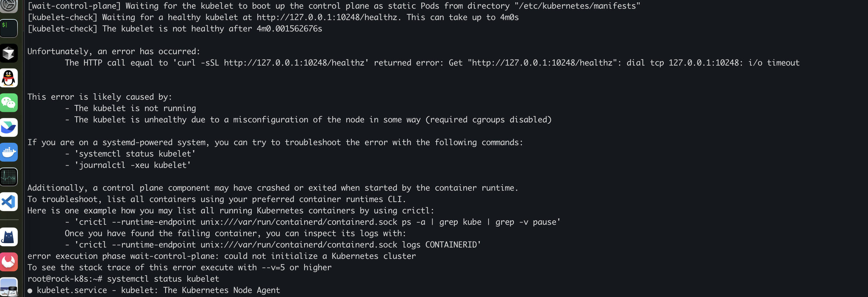Click the quoted healthz URL after 'Get'
Screen dimensions: 868x297
coord(542,63)
